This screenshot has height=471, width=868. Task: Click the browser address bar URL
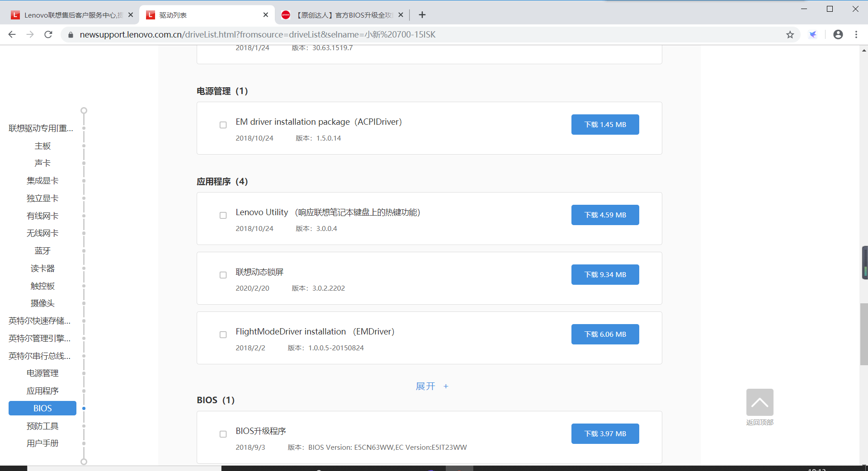(258, 34)
